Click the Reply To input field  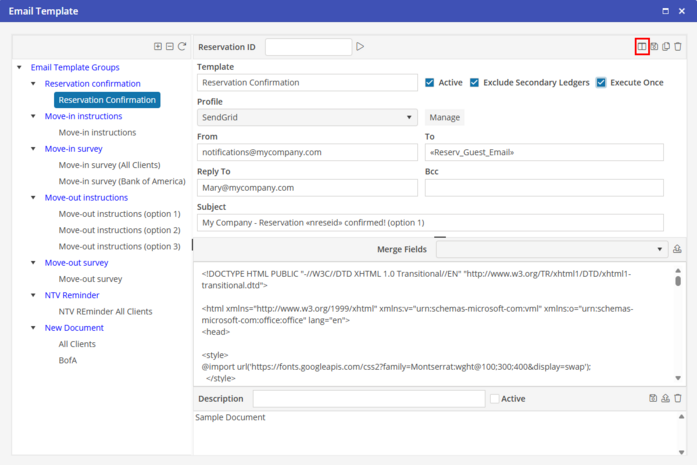[x=307, y=188]
